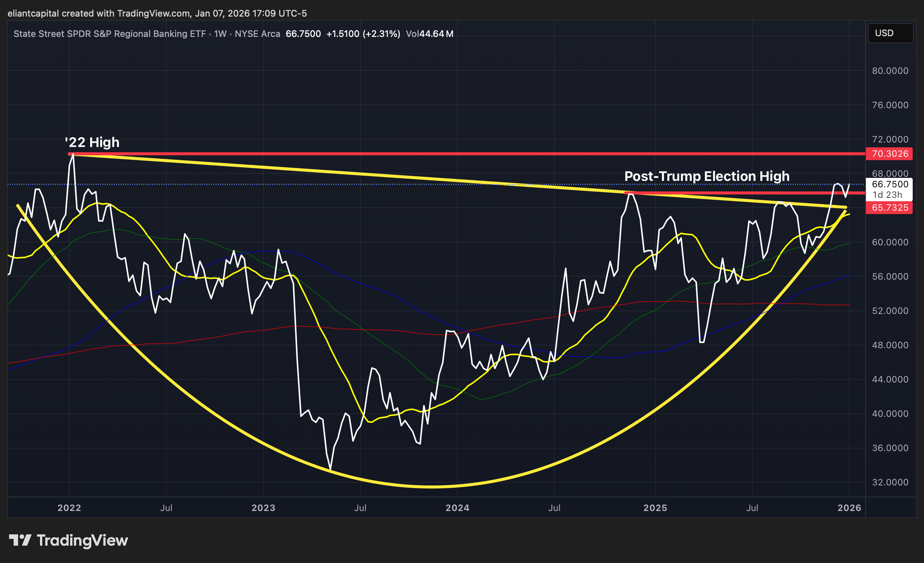Click the 2022 time axis label
This screenshot has height=563, width=924.
pyautogui.click(x=69, y=508)
